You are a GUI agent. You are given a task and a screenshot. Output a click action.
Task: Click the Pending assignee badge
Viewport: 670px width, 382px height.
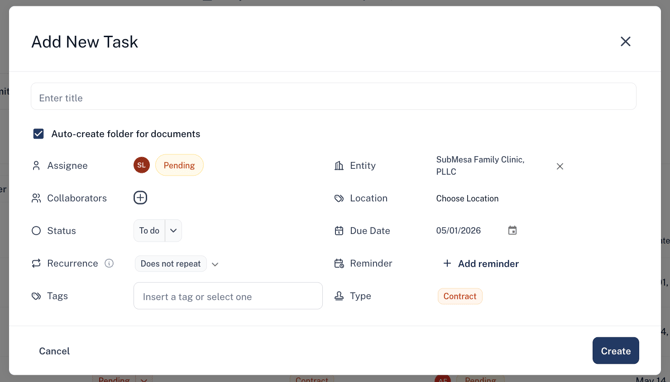(x=179, y=165)
